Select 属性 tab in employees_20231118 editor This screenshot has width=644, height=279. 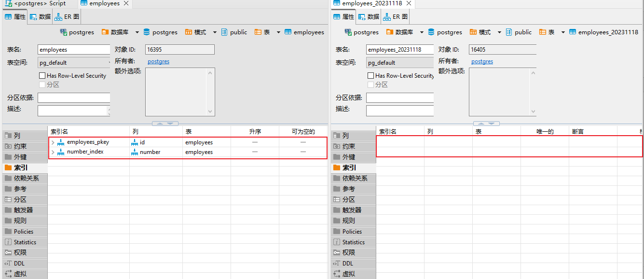343,16
